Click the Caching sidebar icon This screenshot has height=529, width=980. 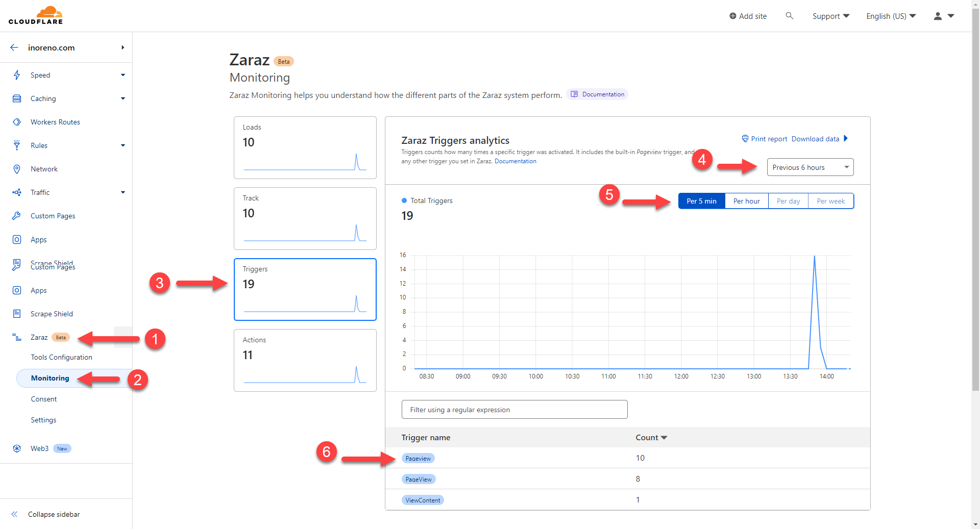tap(17, 98)
